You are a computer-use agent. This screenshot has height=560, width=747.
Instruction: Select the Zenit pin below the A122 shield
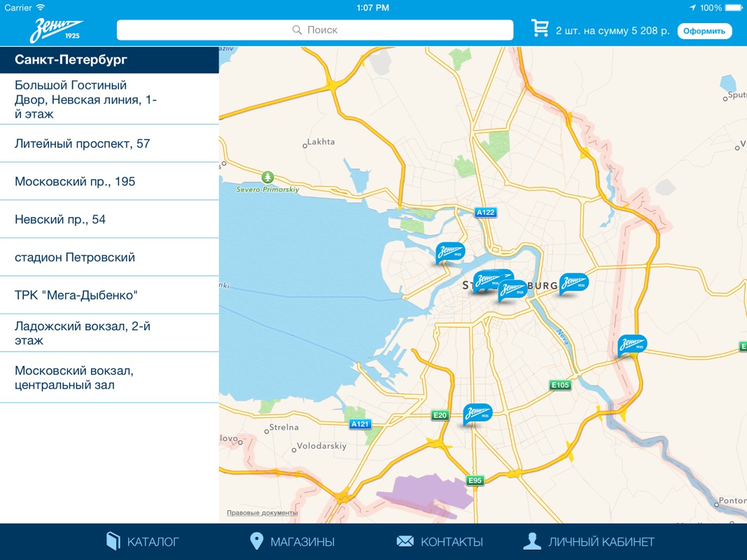(450, 253)
